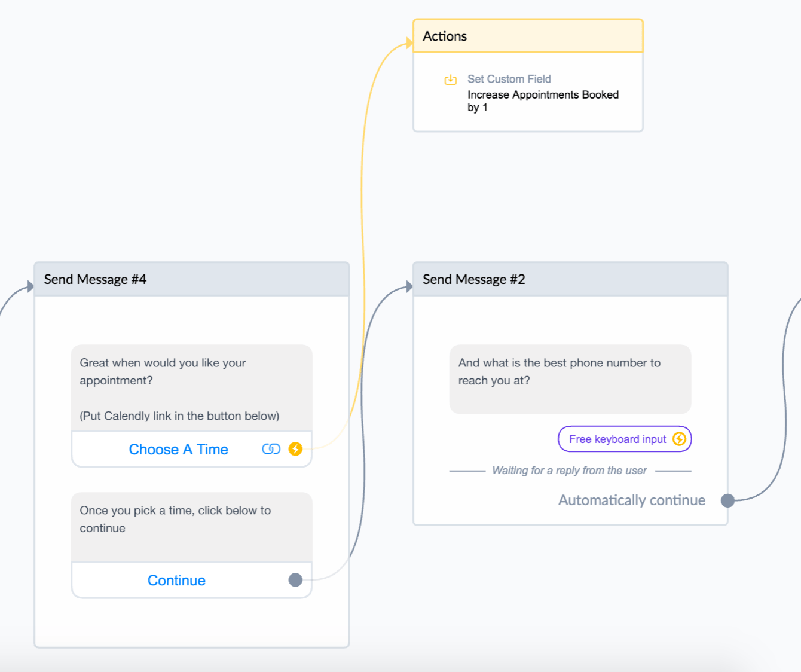Click the gray connector dot beside Continue

tap(295, 579)
